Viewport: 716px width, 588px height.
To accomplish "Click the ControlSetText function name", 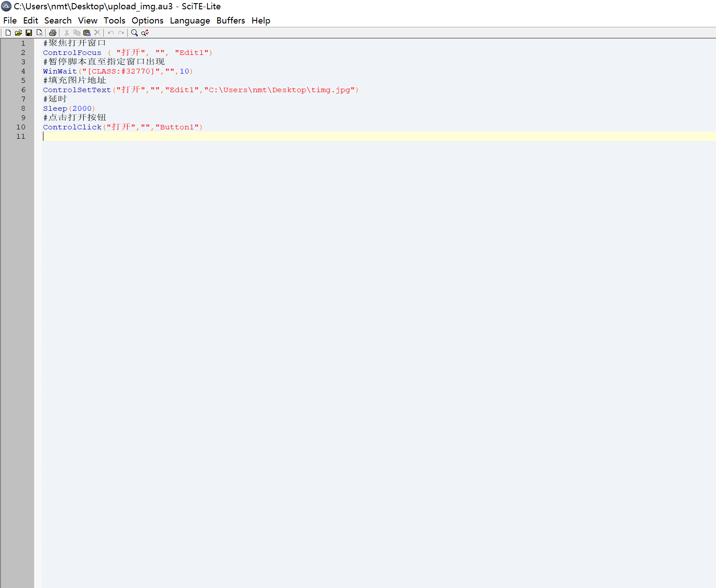I will coord(77,90).
